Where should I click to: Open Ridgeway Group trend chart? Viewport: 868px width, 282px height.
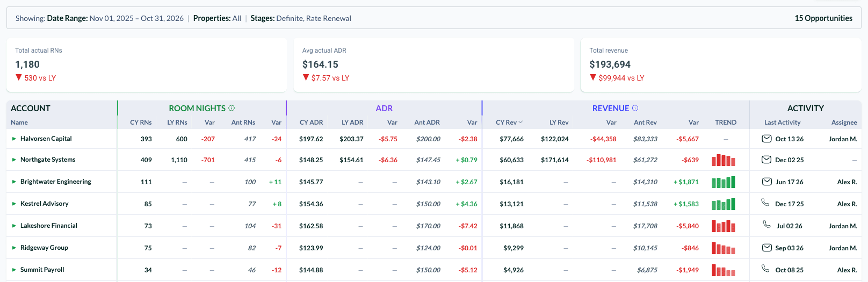pyautogui.click(x=724, y=248)
